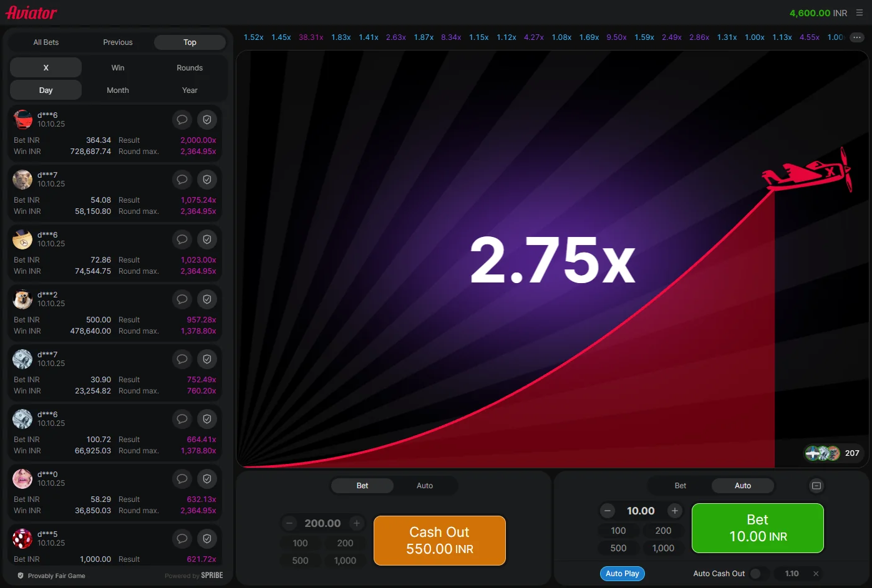Place the 10.00 INR bet
872x588 pixels.
[x=757, y=528]
